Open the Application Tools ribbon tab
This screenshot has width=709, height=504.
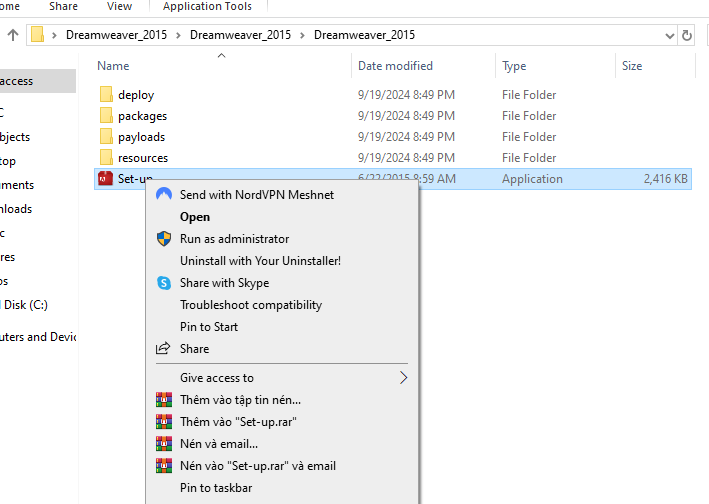[208, 6]
